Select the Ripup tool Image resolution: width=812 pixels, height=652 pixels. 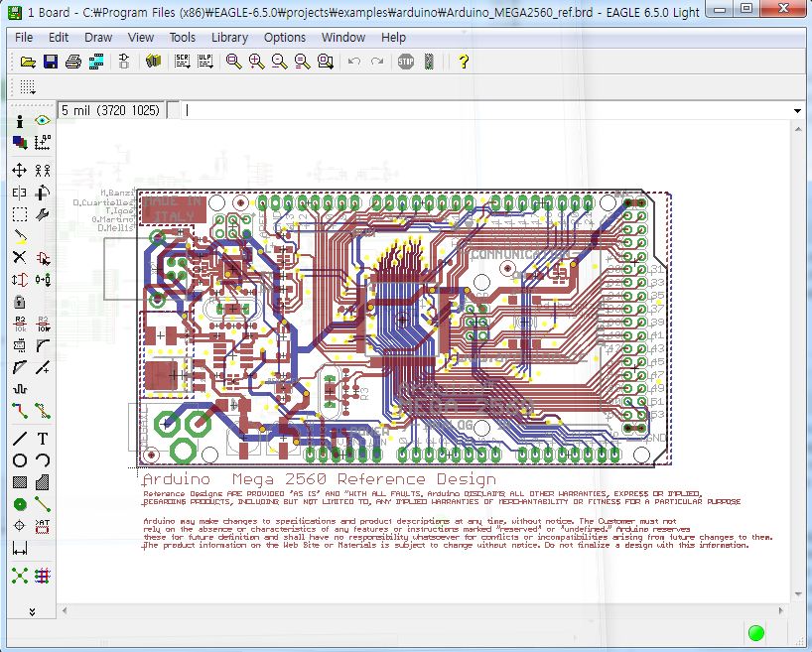43,412
